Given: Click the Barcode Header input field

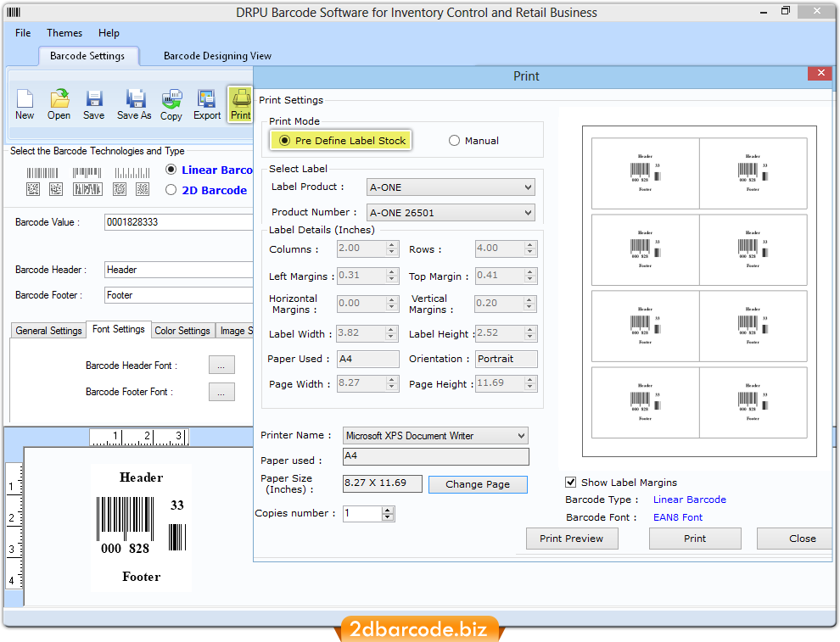Looking at the screenshot, I should tap(178, 270).
